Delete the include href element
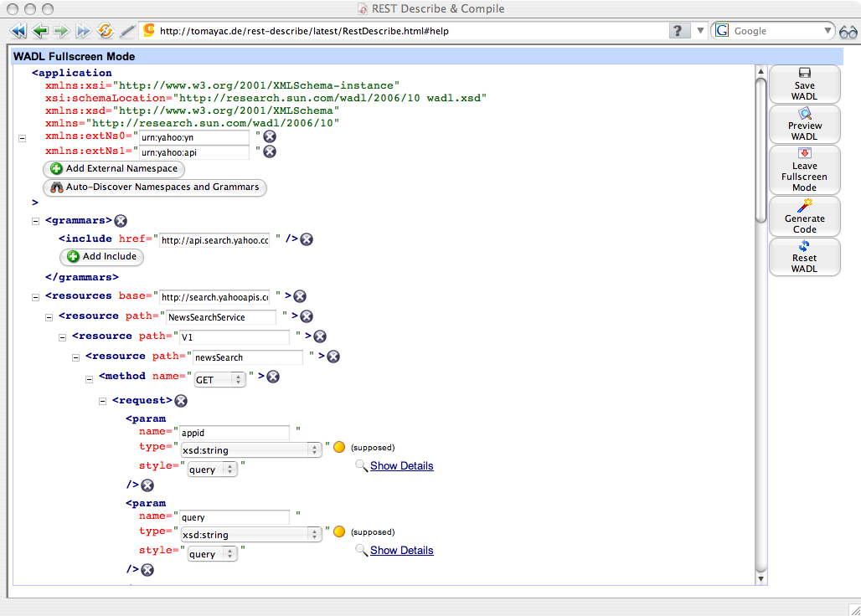 pos(307,239)
